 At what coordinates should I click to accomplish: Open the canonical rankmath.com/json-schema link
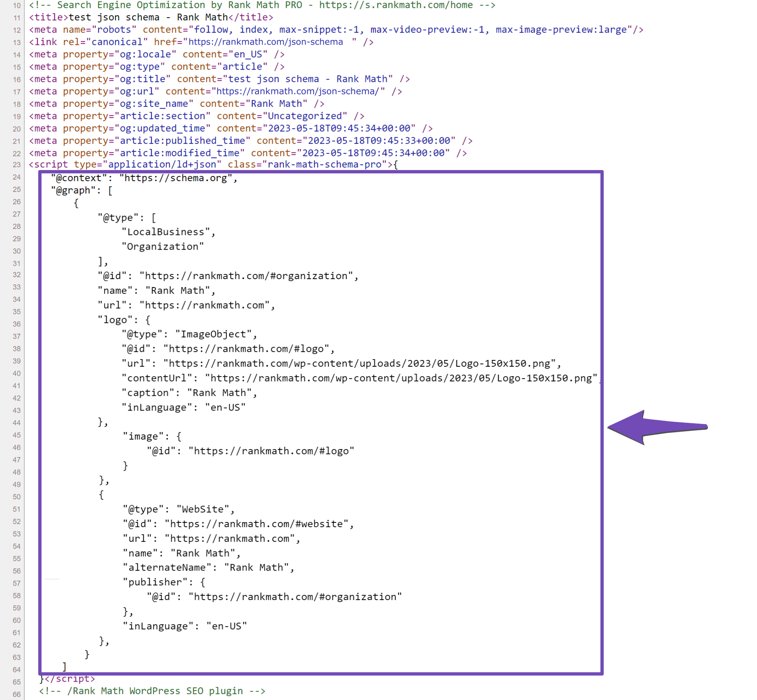(265, 42)
